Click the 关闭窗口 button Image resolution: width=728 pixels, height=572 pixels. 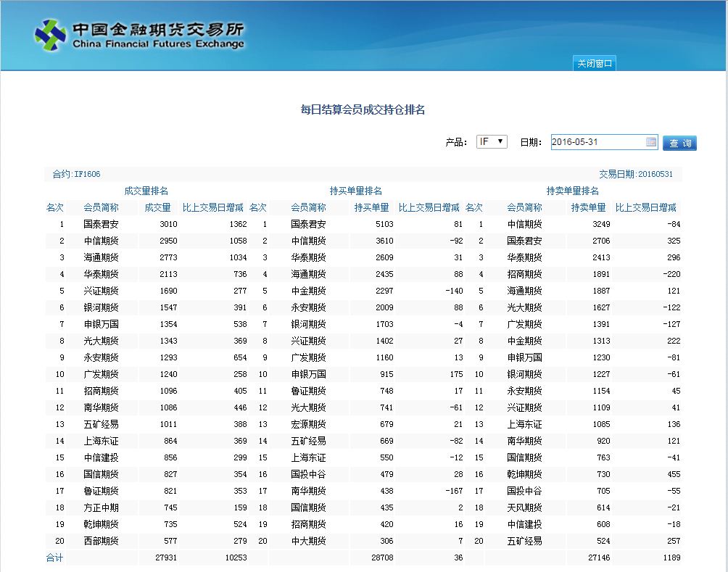[595, 64]
